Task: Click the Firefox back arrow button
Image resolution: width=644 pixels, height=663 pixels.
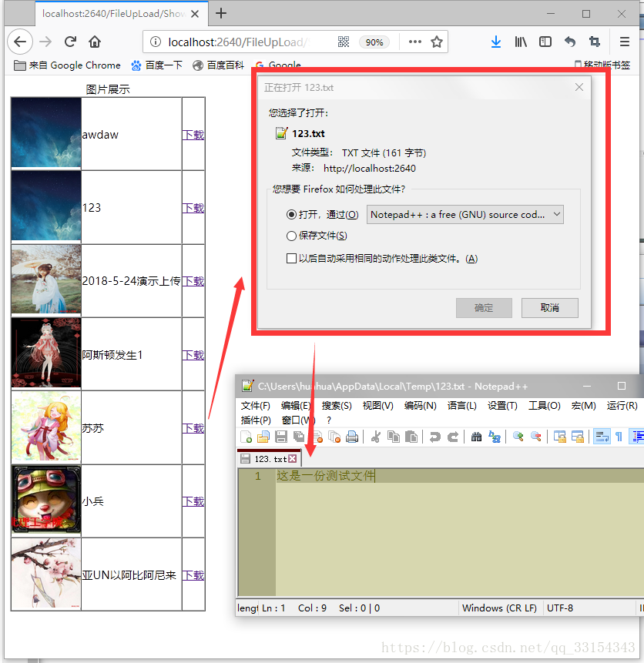Action: point(20,42)
